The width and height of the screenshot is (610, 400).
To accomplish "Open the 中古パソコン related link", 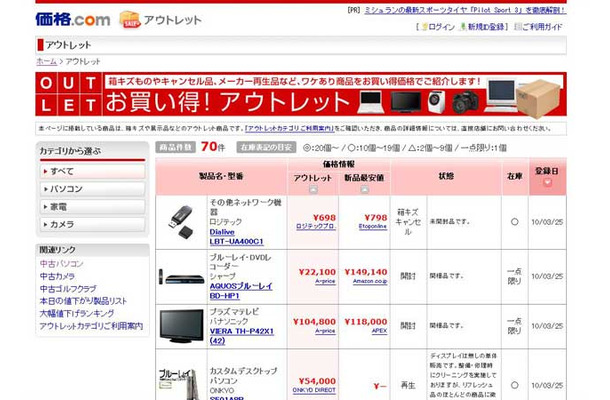I will coord(61,264).
